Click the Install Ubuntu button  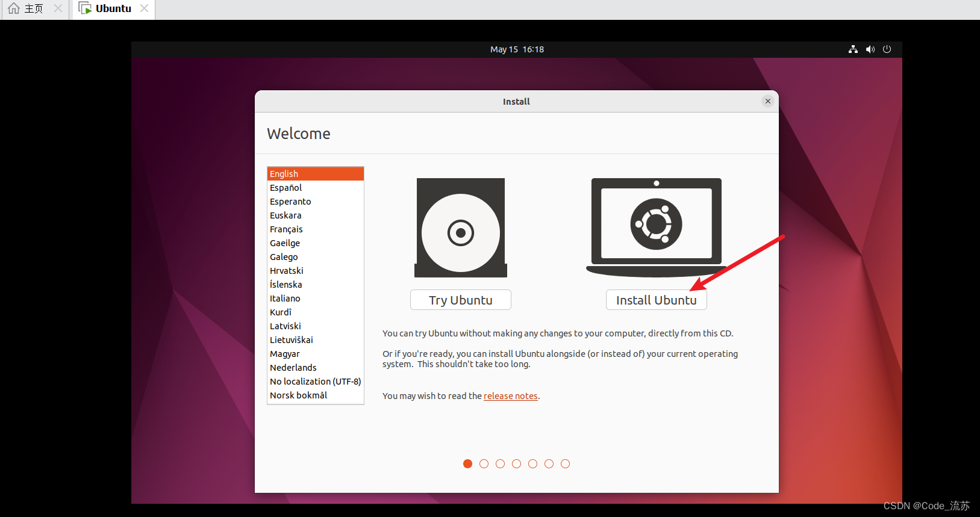pyautogui.click(x=656, y=300)
